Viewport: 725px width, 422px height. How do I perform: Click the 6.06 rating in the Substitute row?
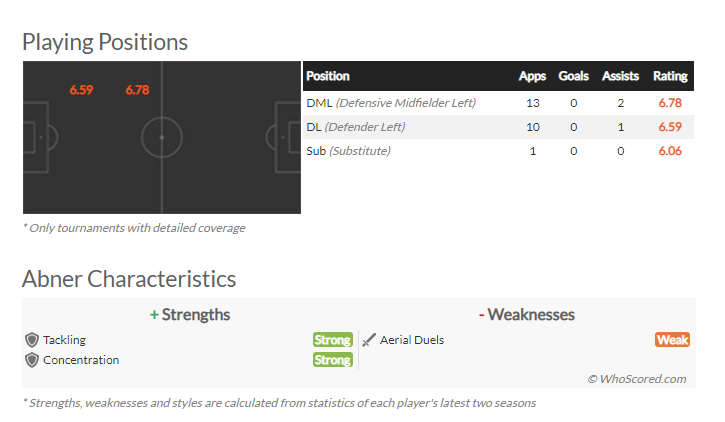click(x=670, y=151)
